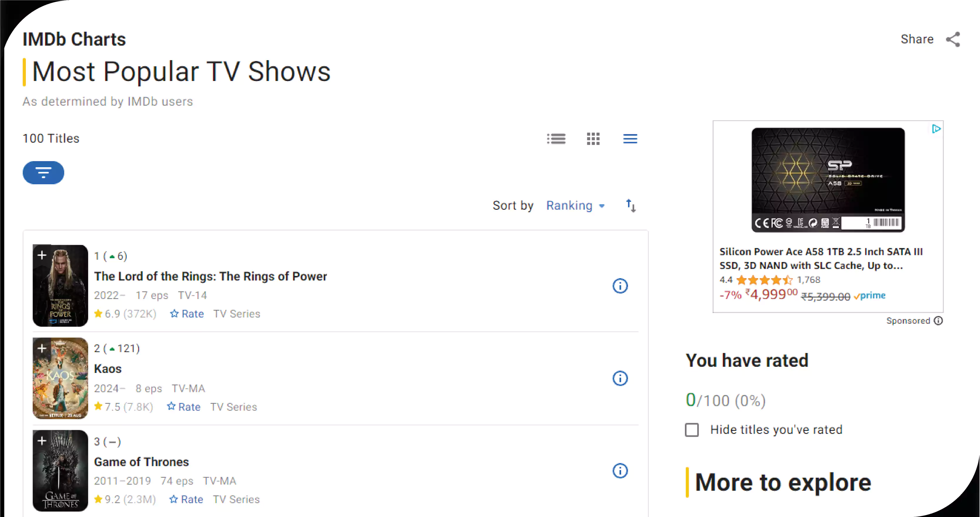The image size is (980, 517).
Task: Open The Rings of Power poster
Action: [60, 286]
